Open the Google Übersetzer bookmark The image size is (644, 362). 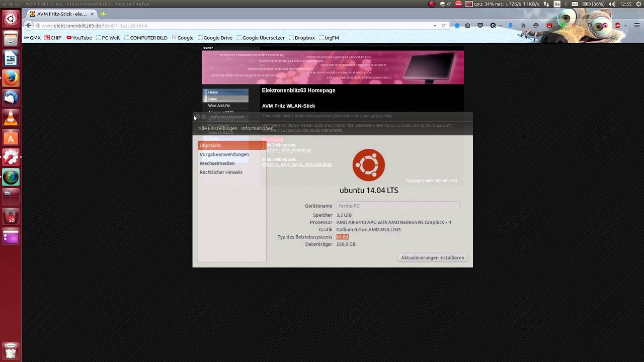261,38
